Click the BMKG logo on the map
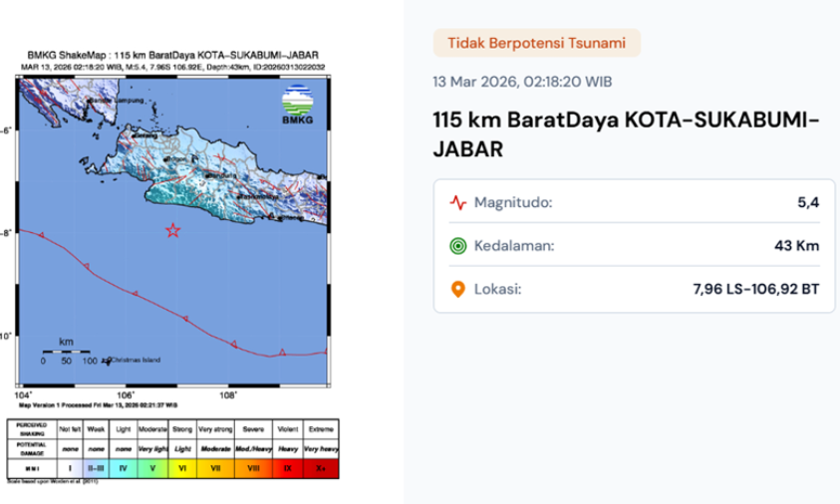840x504 pixels. [x=297, y=105]
